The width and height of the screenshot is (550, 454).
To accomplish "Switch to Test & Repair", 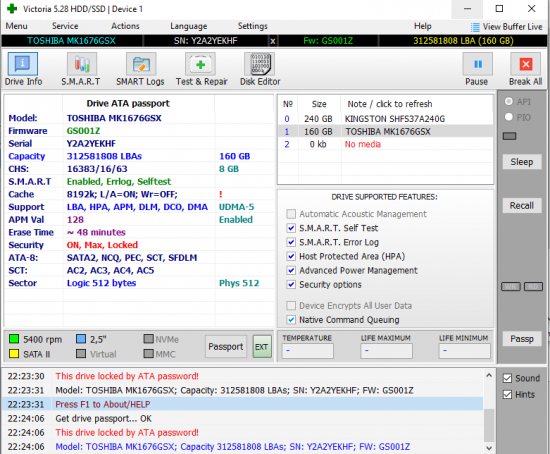I will [201, 69].
